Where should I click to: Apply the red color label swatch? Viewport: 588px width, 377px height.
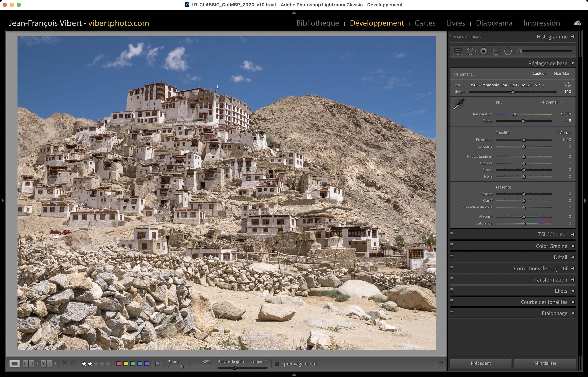pos(119,364)
